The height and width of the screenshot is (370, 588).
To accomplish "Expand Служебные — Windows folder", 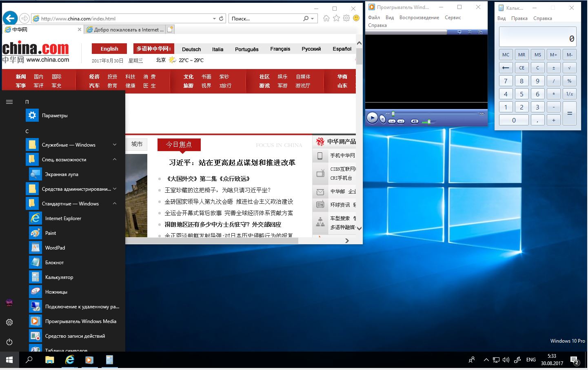I will tap(115, 145).
